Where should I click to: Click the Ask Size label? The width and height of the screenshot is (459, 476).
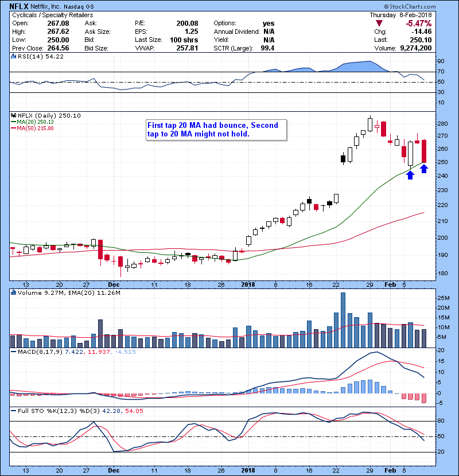pos(98,32)
